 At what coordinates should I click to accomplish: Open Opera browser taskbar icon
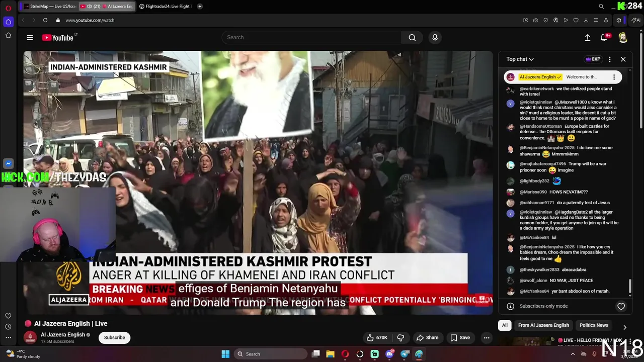pos(345,354)
